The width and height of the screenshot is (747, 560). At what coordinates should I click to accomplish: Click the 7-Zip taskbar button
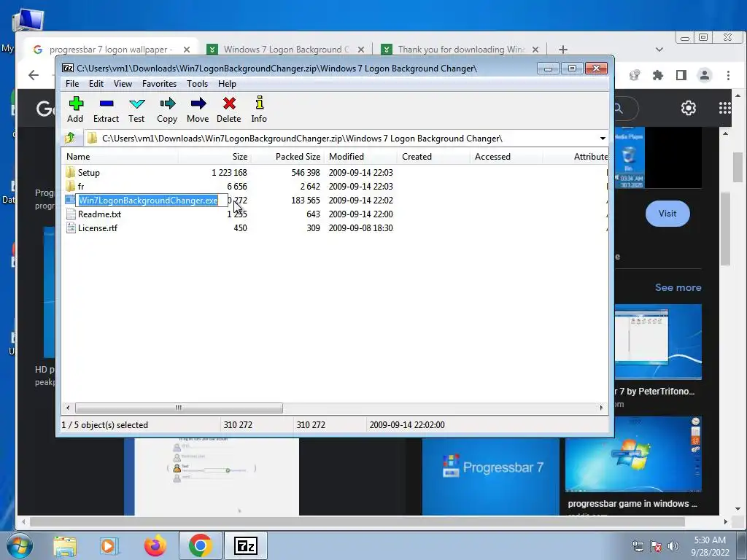coord(246,545)
